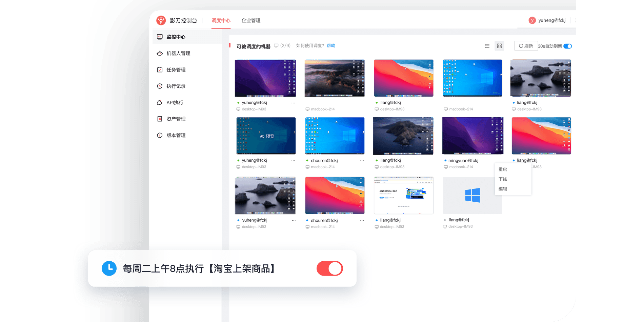Open 执行记录 from the sidebar
Viewport: 644px width, 322px height.
176,86
